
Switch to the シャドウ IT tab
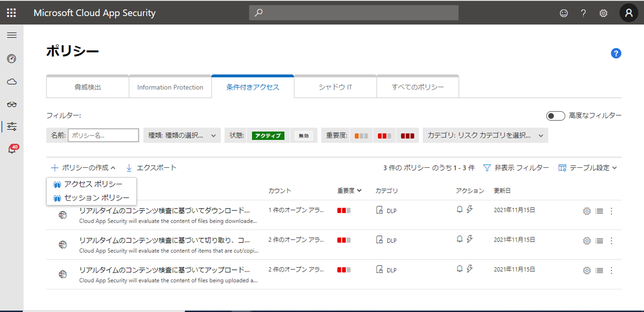(335, 87)
